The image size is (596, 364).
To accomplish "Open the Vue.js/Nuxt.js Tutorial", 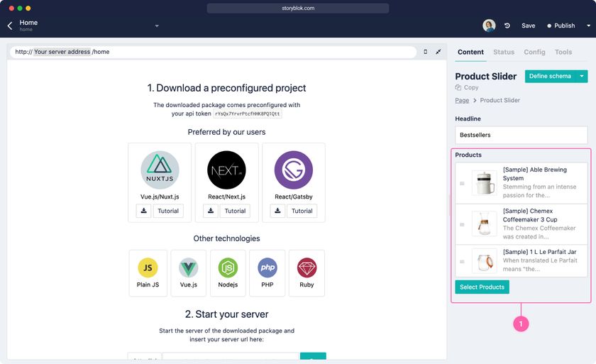I will point(168,211).
